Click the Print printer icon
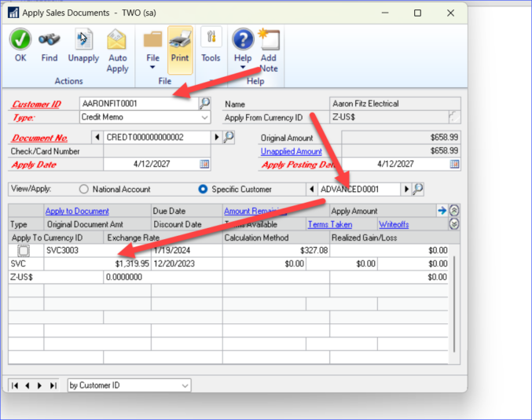The image size is (532, 420). click(x=180, y=39)
